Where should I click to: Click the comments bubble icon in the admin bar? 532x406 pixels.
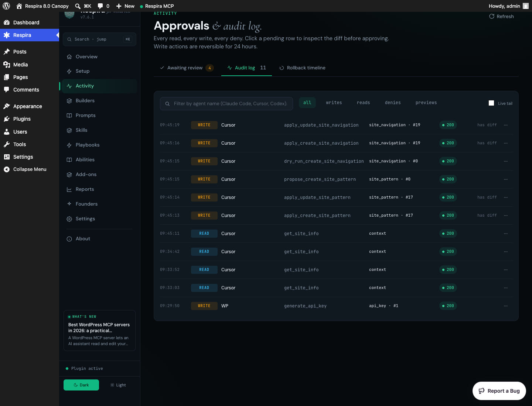(x=100, y=6)
